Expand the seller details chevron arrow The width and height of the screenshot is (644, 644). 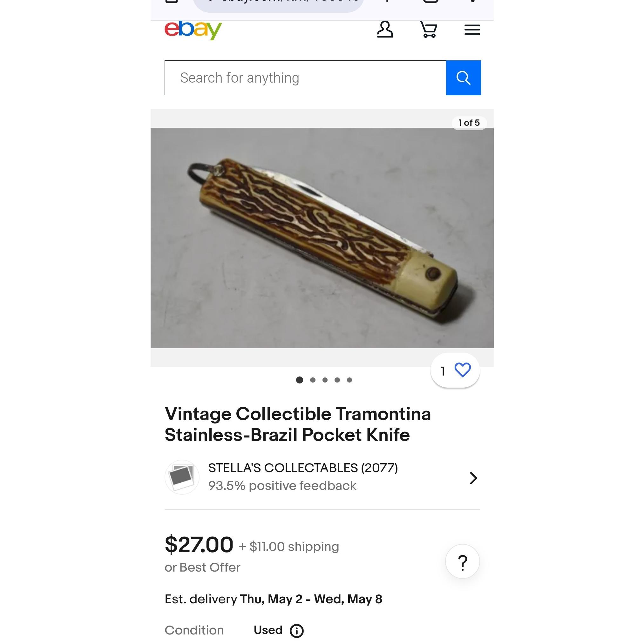pyautogui.click(x=473, y=478)
